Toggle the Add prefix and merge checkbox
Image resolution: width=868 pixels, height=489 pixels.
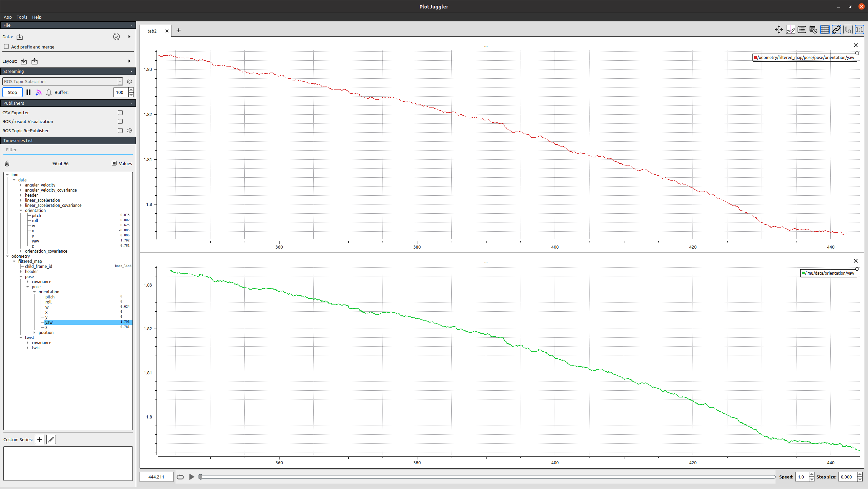tap(6, 46)
